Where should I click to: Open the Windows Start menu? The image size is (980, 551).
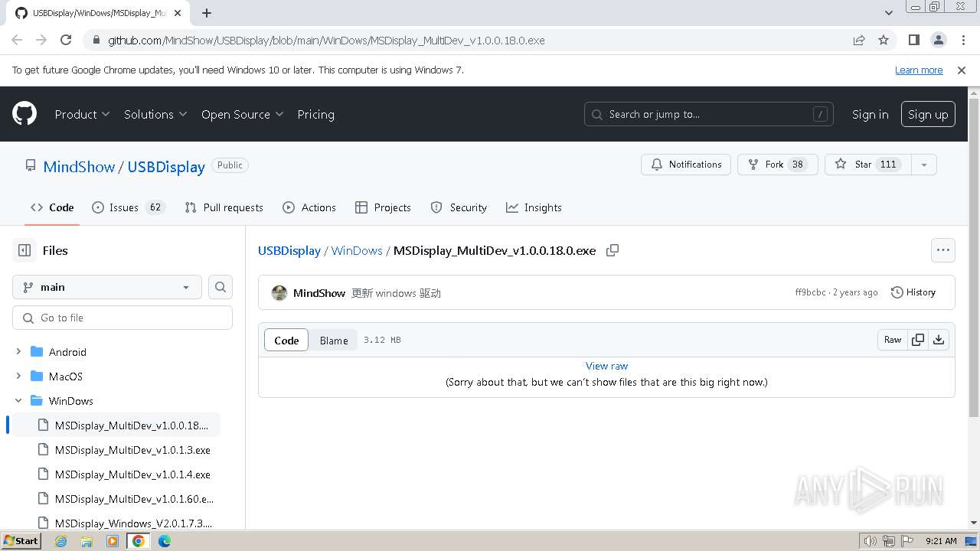click(x=21, y=541)
